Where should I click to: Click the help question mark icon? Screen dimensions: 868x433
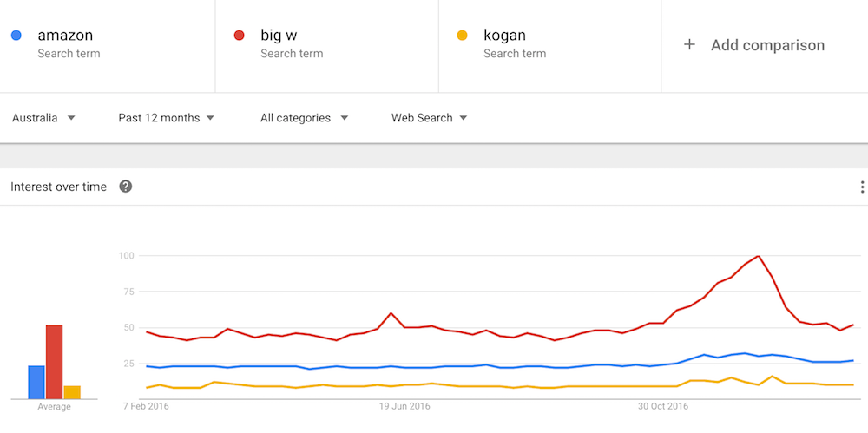[x=126, y=187]
